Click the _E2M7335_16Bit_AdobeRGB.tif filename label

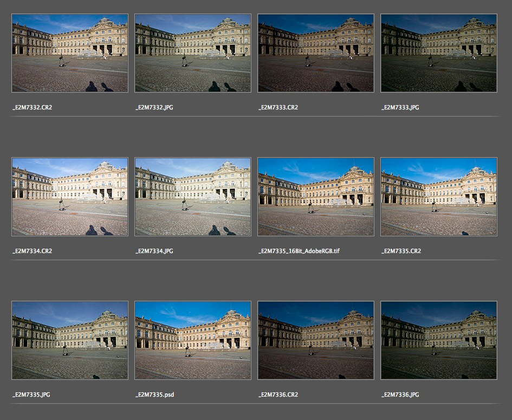pyautogui.click(x=299, y=251)
